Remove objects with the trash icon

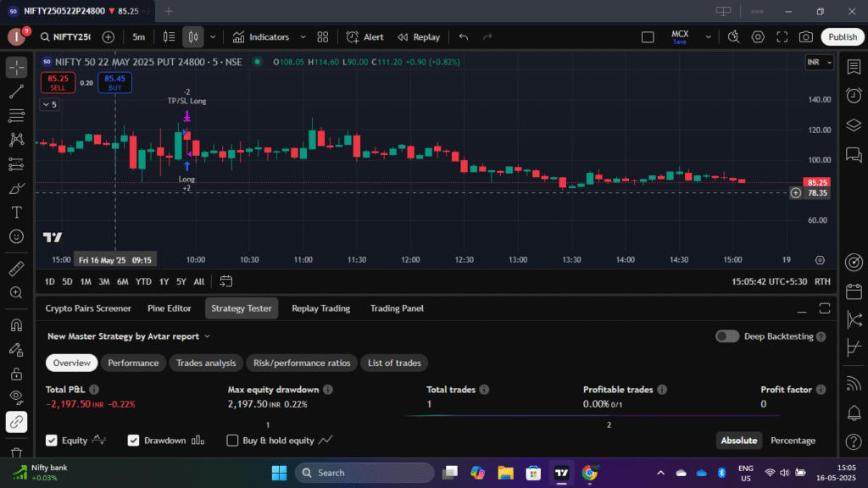[17, 452]
